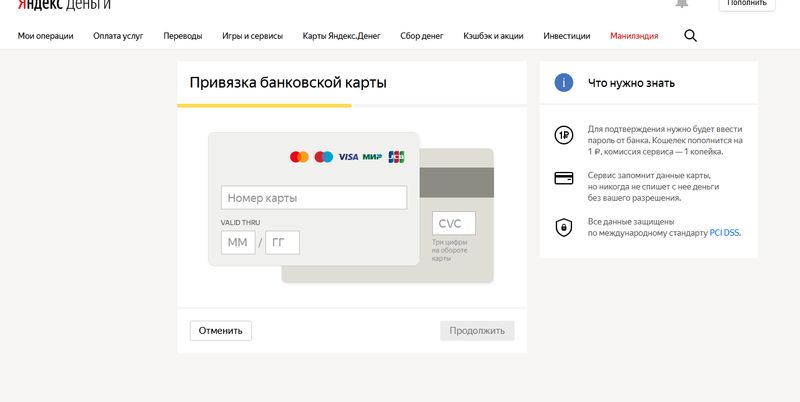Screen dimensions: 800x402
Task: Open the Мои операции menu item
Action: [x=44, y=36]
